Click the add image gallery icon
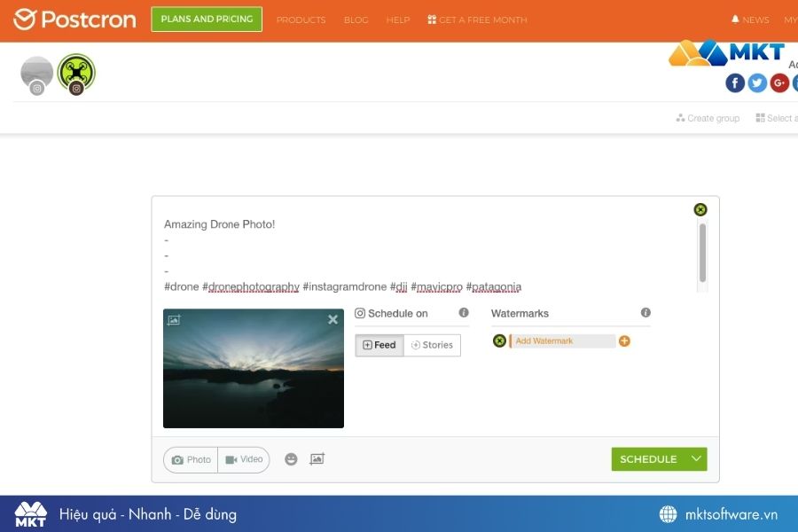The height and width of the screenshot is (532, 798). pos(317,459)
